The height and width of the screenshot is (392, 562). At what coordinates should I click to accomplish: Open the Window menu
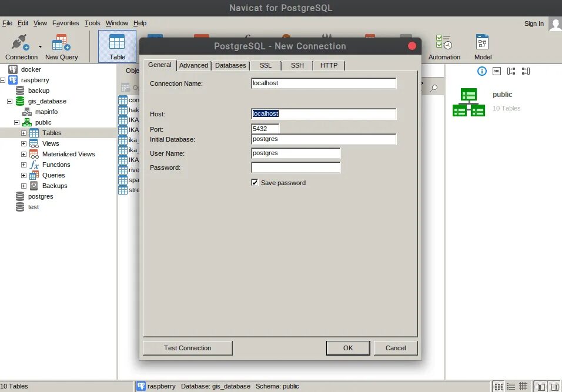[x=117, y=23]
